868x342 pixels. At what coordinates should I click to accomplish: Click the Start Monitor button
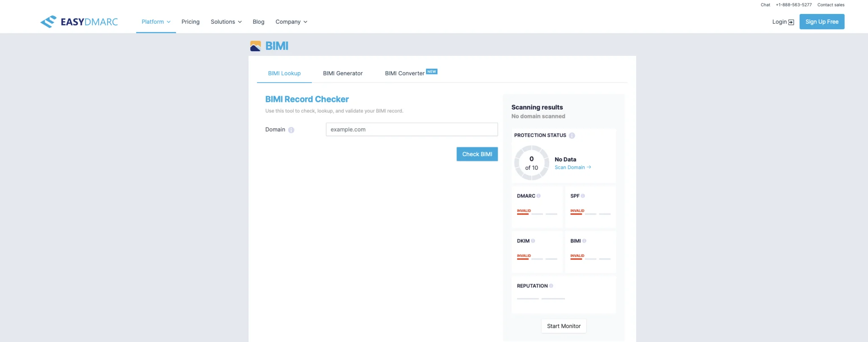tap(564, 326)
